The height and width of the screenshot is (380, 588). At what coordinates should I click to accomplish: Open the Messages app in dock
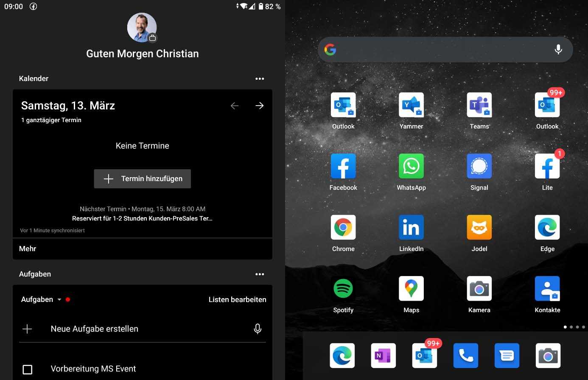coord(507,355)
